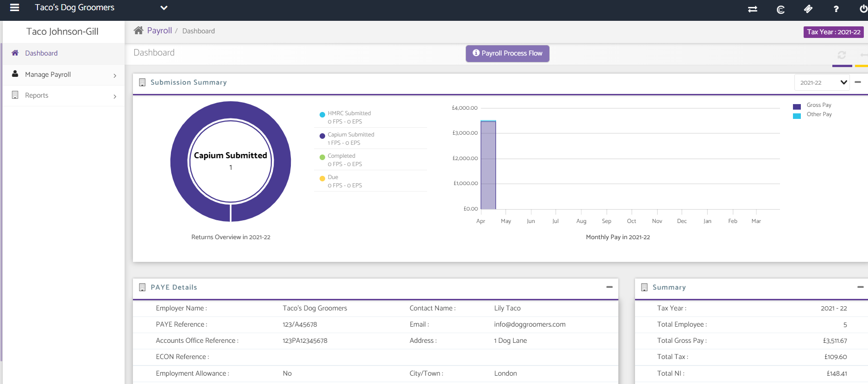This screenshot has height=384, width=868.
Task: Click the Total Tax value £109.60
Action: click(x=836, y=357)
